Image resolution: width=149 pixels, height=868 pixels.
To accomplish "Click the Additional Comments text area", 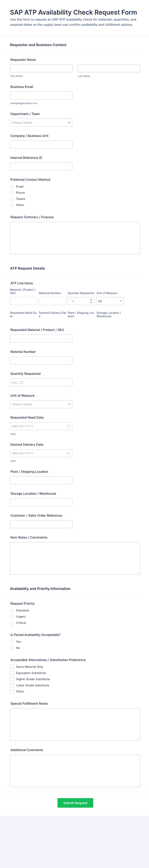I will 75,771.
